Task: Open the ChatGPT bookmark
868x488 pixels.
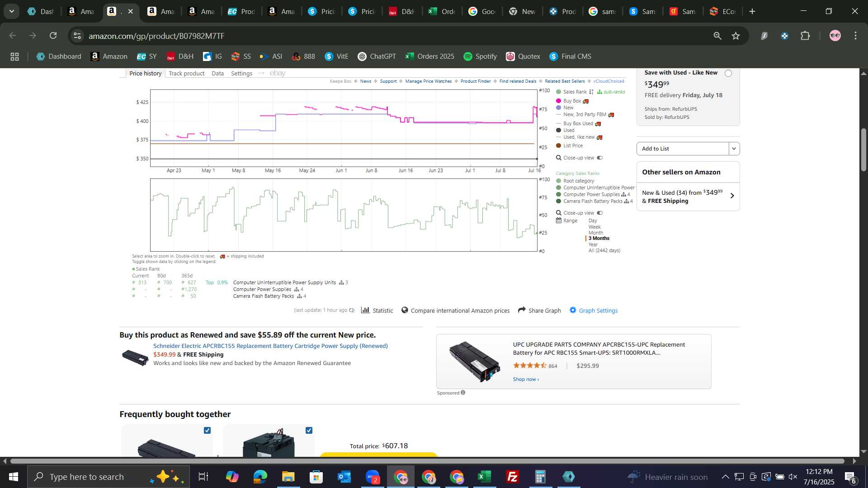Action: coord(377,56)
